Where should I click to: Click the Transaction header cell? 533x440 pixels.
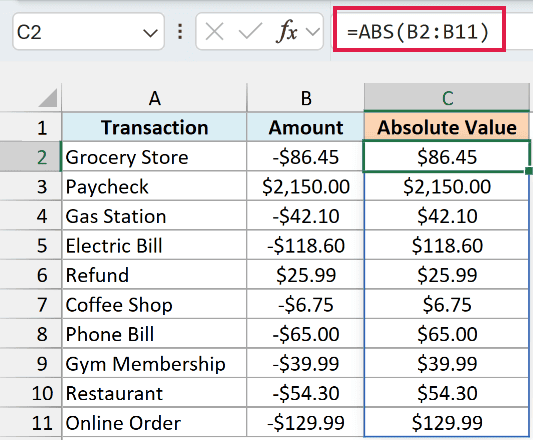154,128
